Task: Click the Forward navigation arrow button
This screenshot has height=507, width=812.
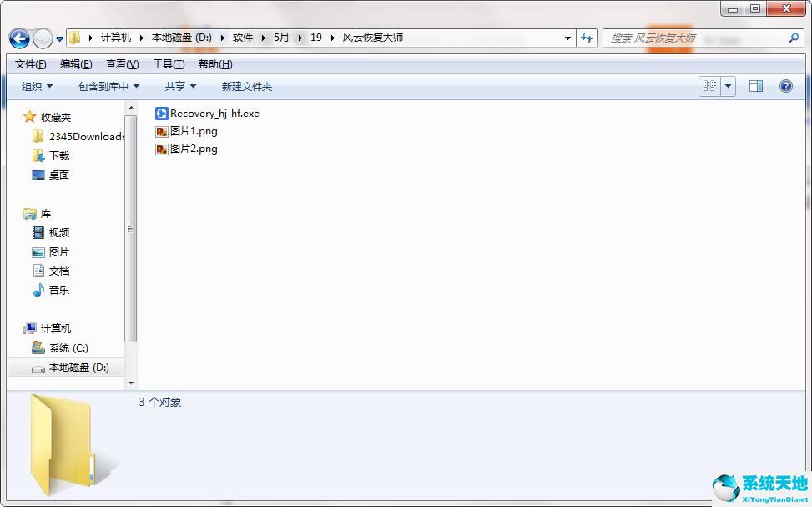Action: point(43,38)
